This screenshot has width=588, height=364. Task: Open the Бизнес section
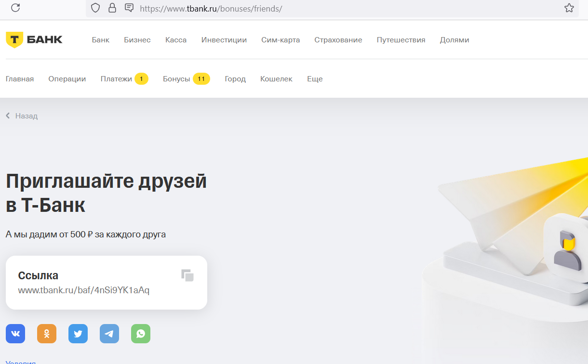click(137, 40)
